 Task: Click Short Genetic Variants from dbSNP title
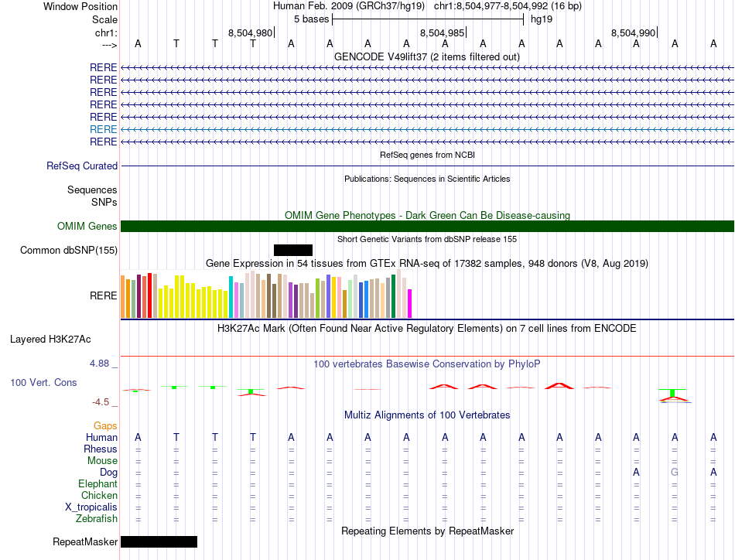click(x=427, y=240)
